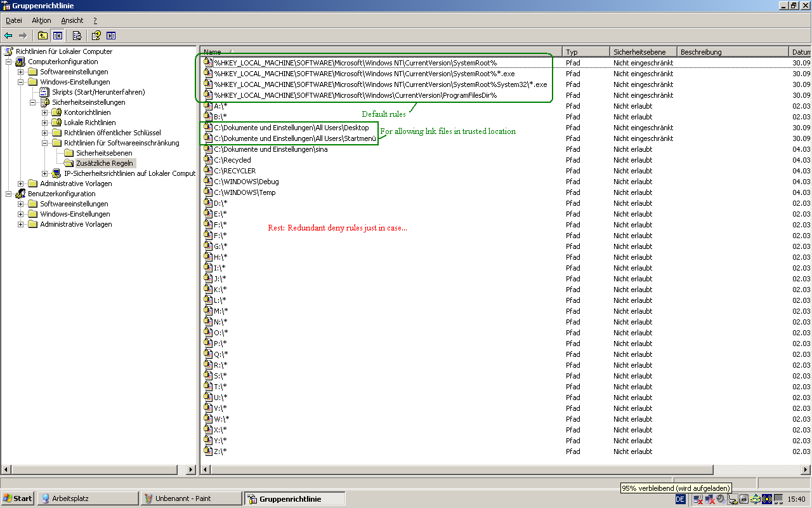Open the Aktion menu
The width and height of the screenshot is (812, 508).
[41, 20]
